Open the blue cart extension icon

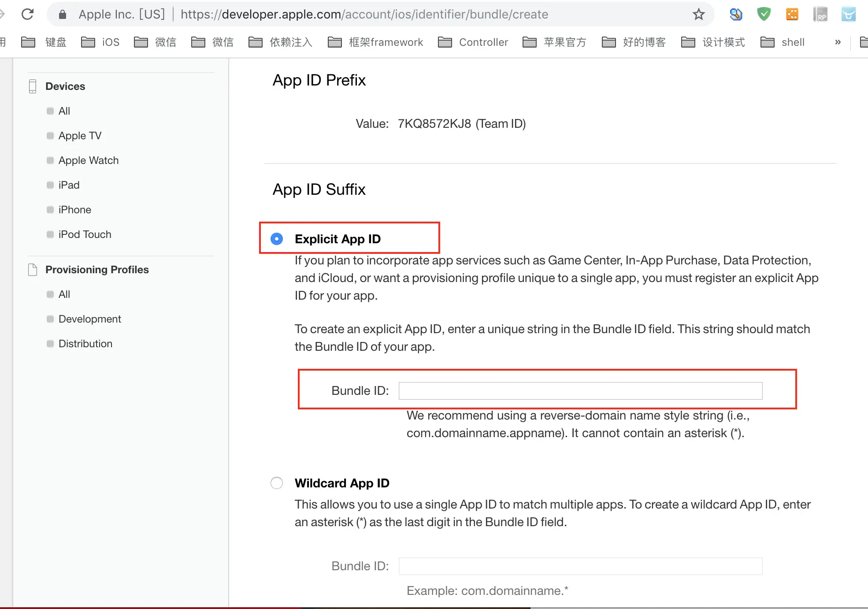click(848, 15)
